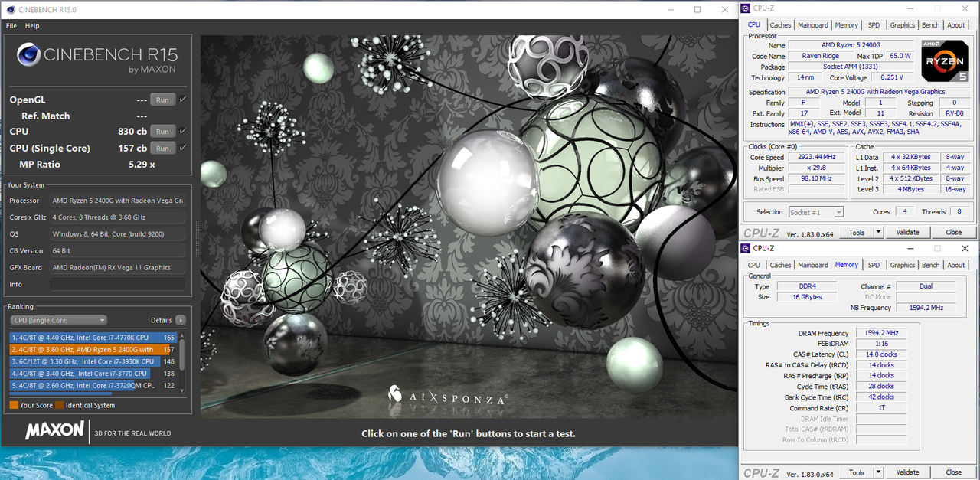The height and width of the screenshot is (480, 980).
Task: Expand Tools dropdown arrow in lower CPU-Z
Action: coord(879,472)
